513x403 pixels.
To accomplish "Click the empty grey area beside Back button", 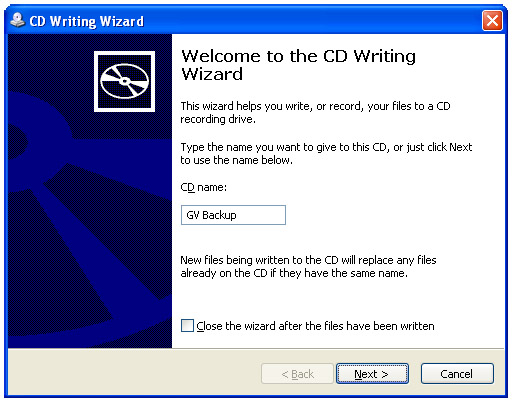I will pos(133,373).
